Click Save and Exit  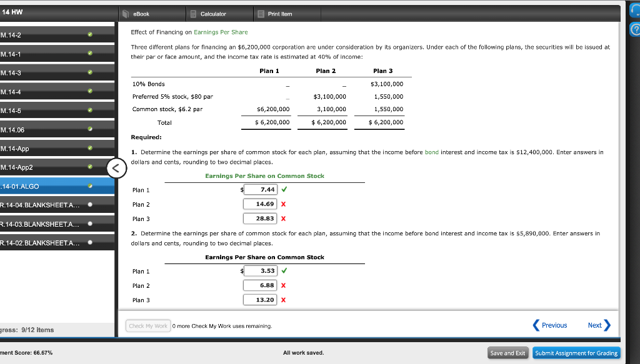tap(507, 352)
